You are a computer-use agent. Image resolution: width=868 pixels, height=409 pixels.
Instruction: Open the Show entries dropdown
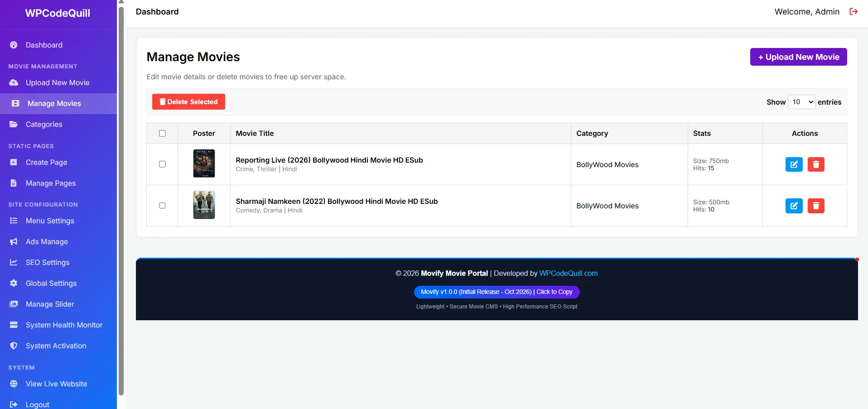[x=802, y=102]
